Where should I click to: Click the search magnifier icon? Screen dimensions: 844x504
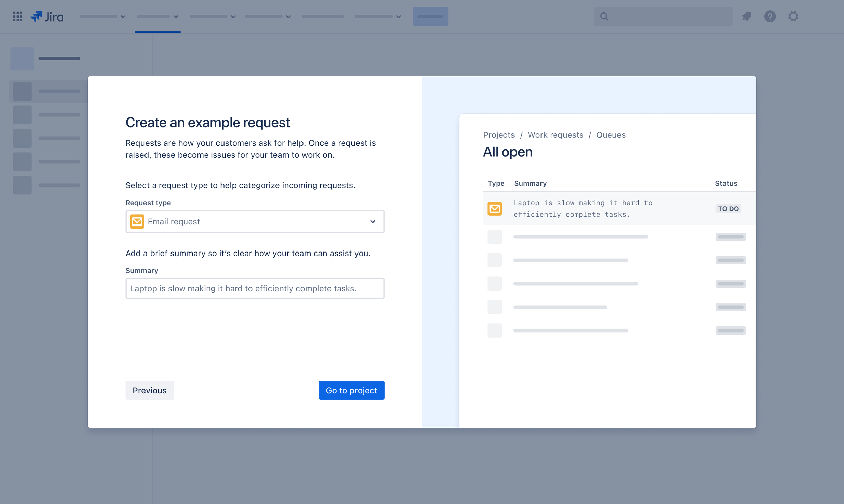tap(604, 16)
